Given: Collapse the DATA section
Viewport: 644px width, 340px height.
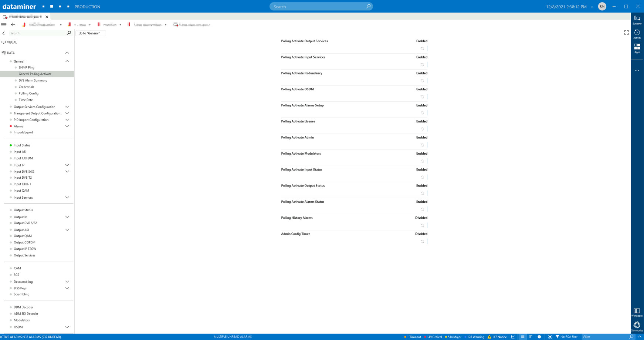Looking at the screenshot, I should (x=67, y=53).
